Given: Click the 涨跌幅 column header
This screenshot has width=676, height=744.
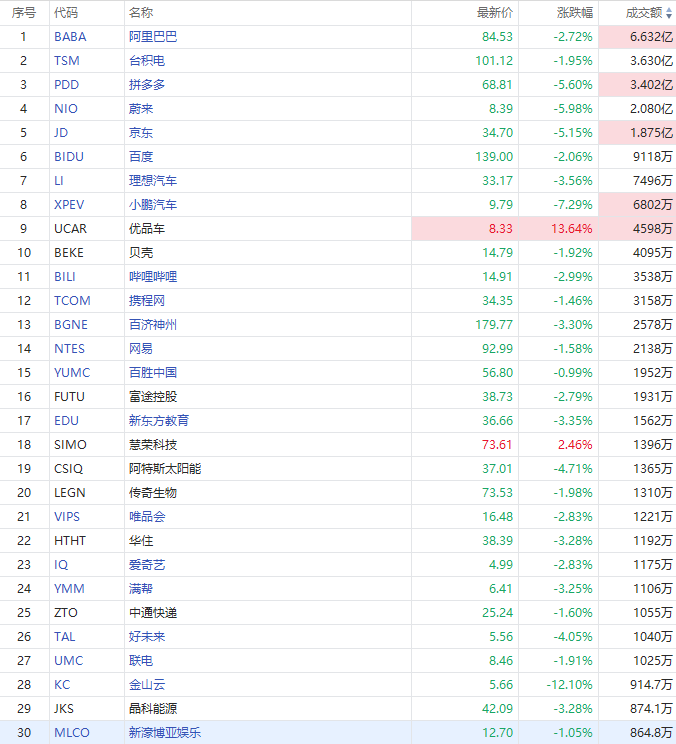Looking at the screenshot, I should 574,13.
